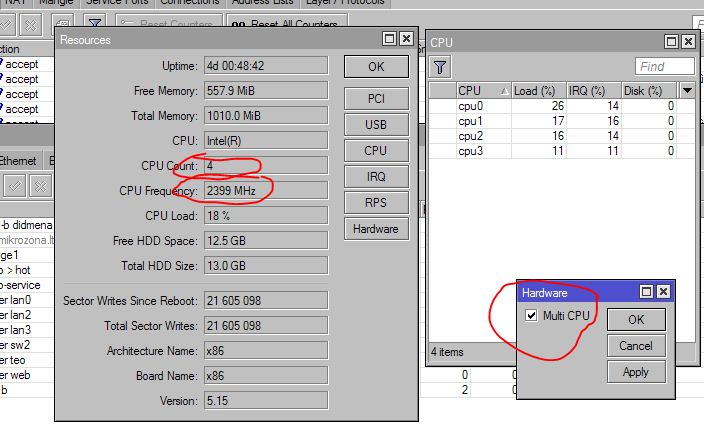Open the columns dropdown in the CPU table
704x443 pixels.
tap(687, 91)
